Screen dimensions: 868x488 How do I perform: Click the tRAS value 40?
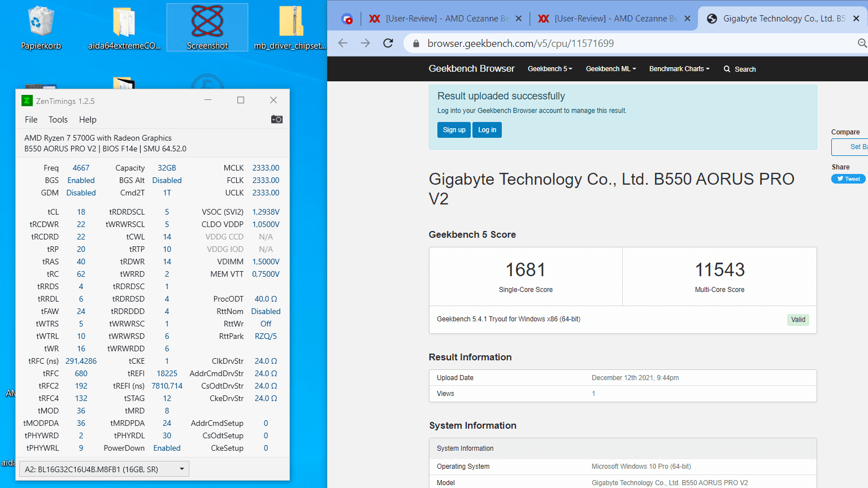coord(81,262)
